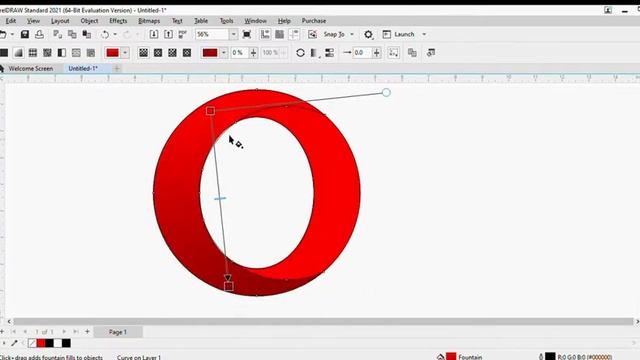Select Two-color pattern fill type
The image size is (640, 360).
[62, 53]
